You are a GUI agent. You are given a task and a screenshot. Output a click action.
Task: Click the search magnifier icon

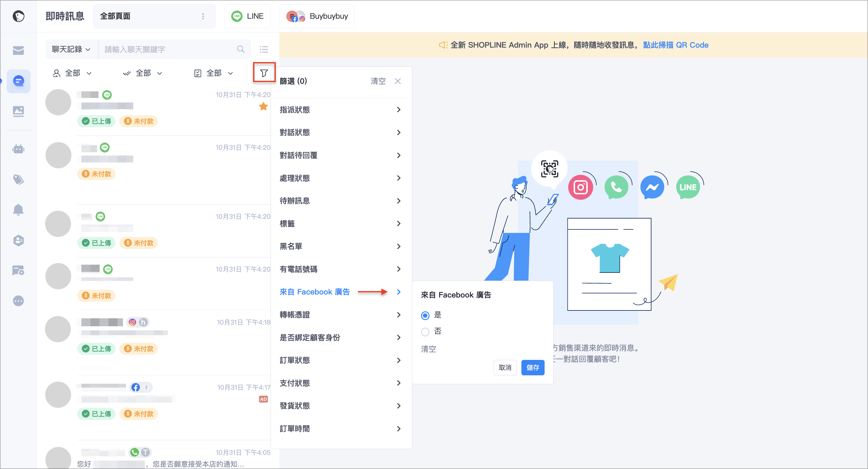[241, 49]
